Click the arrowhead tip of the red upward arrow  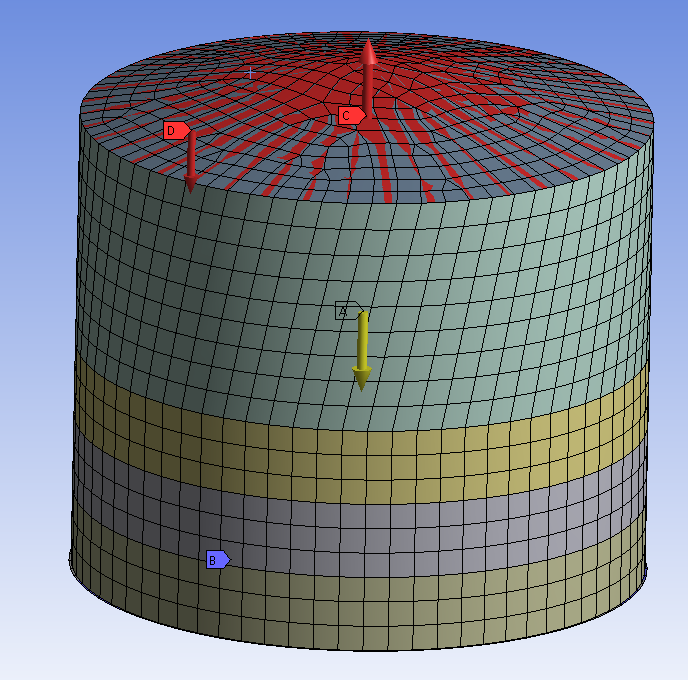(x=369, y=45)
